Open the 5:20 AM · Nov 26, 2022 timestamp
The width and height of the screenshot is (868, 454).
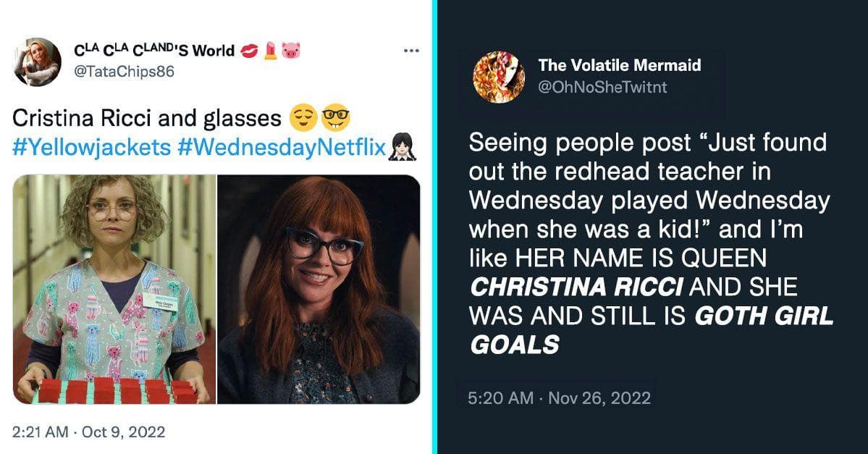[x=560, y=398]
